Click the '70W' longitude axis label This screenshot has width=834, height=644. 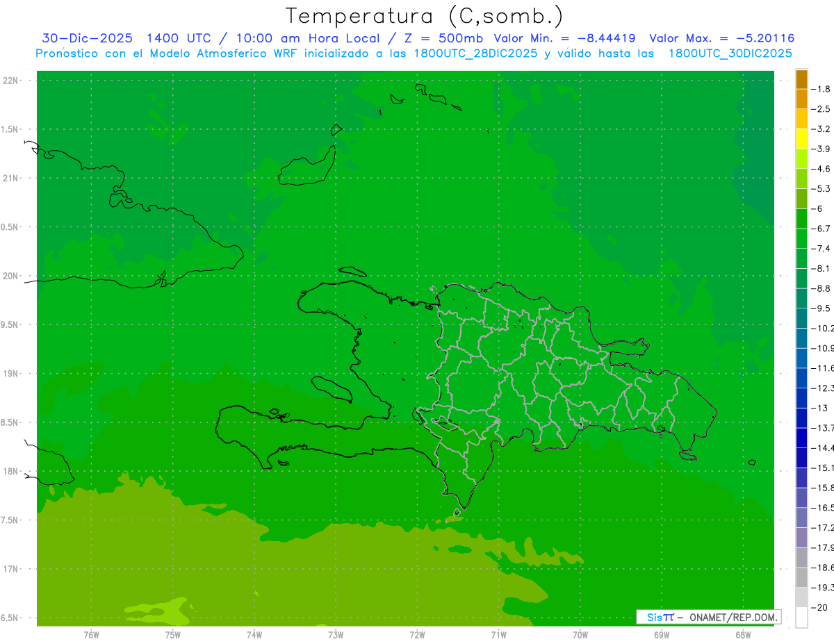(x=580, y=635)
